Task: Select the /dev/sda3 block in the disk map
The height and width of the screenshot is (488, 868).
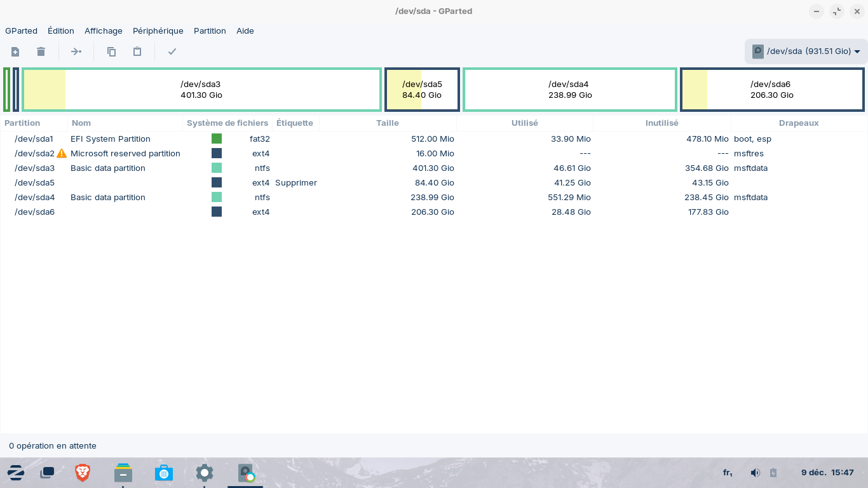Action: click(x=201, y=90)
